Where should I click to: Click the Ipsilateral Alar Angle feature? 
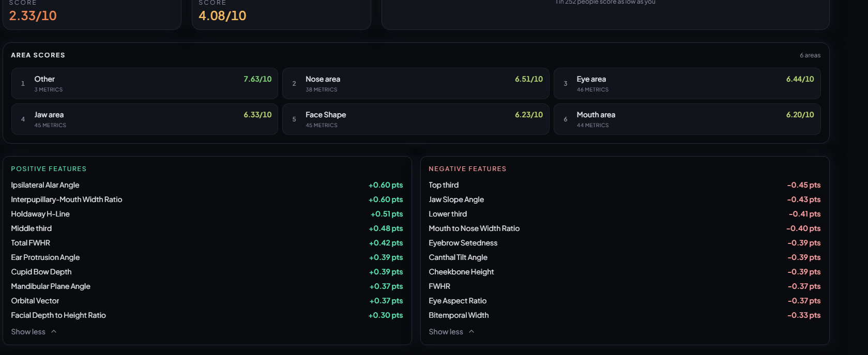click(x=207, y=185)
